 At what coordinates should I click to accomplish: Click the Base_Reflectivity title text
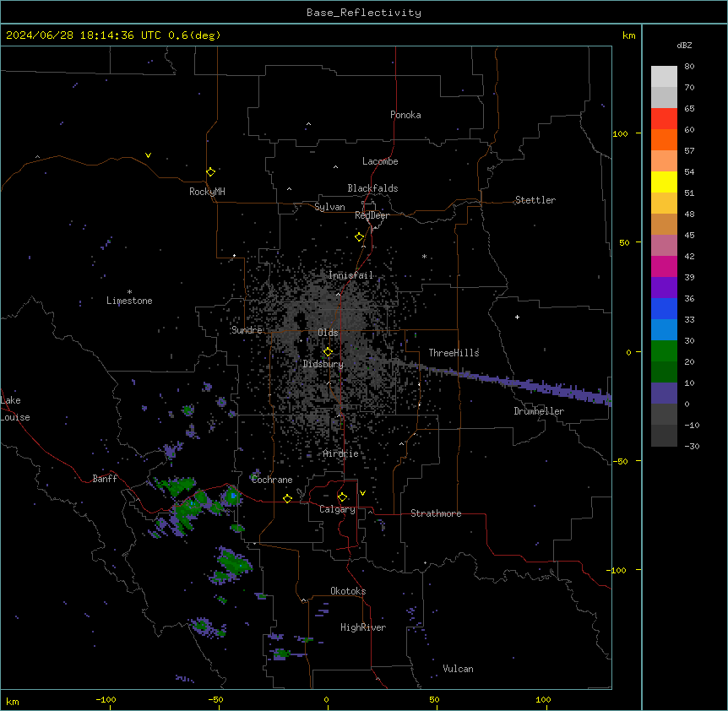364,13
